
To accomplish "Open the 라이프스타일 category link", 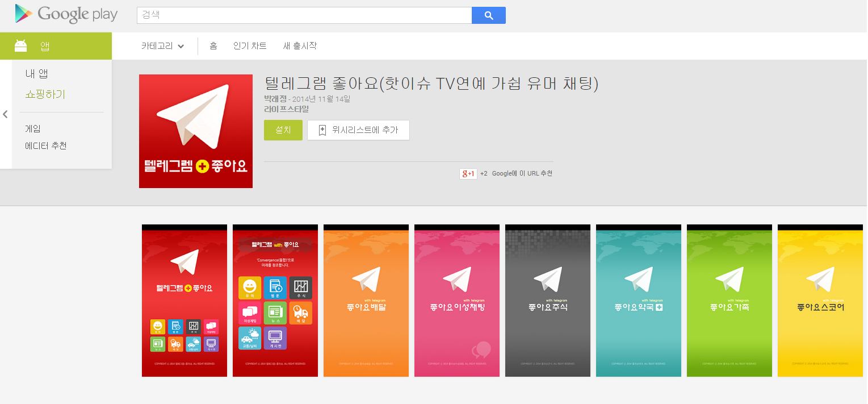I will point(287,109).
